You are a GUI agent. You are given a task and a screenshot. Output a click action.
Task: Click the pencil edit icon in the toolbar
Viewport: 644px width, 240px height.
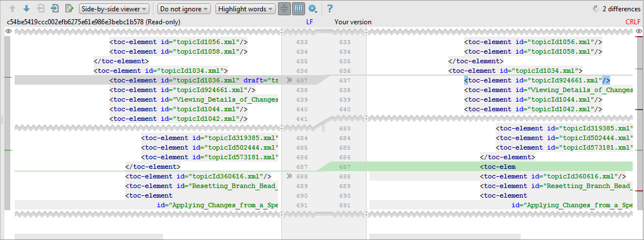click(69, 8)
